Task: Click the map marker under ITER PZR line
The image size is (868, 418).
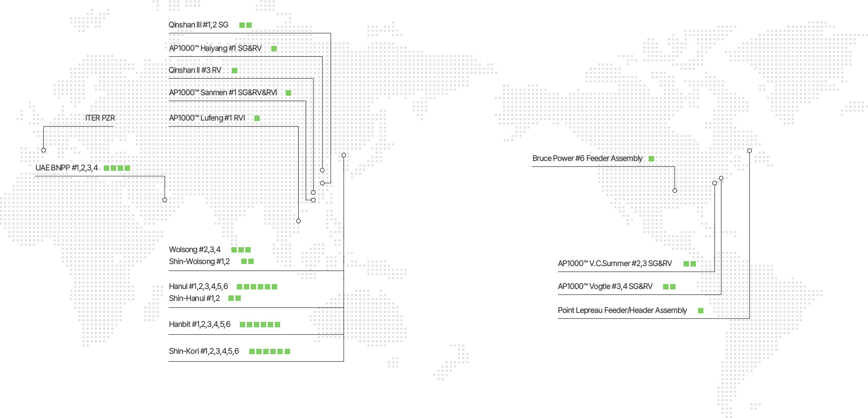Action: tap(44, 150)
